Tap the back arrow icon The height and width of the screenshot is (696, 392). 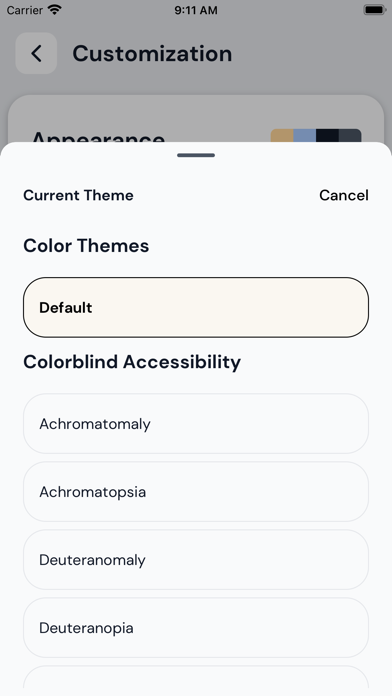[x=36, y=53]
